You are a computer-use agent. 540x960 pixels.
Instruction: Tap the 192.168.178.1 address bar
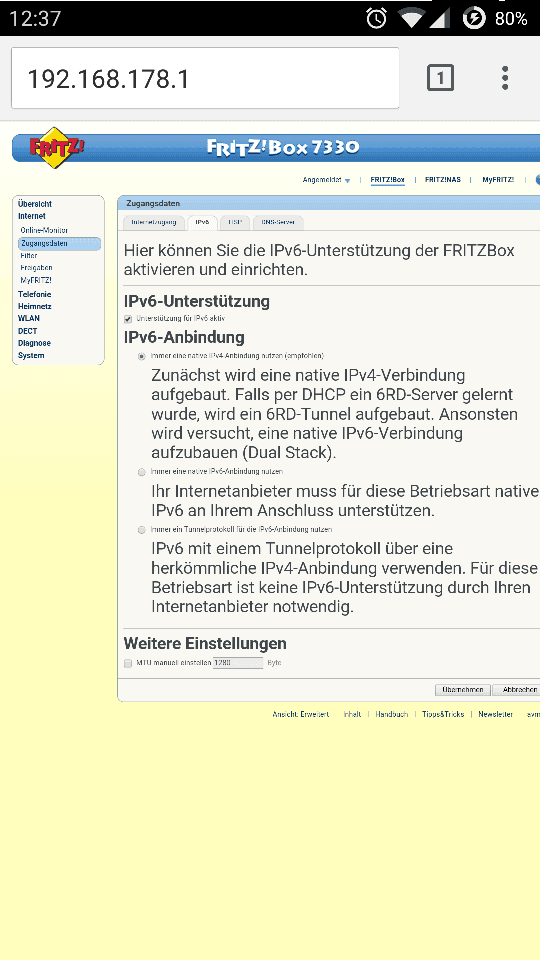click(205, 78)
